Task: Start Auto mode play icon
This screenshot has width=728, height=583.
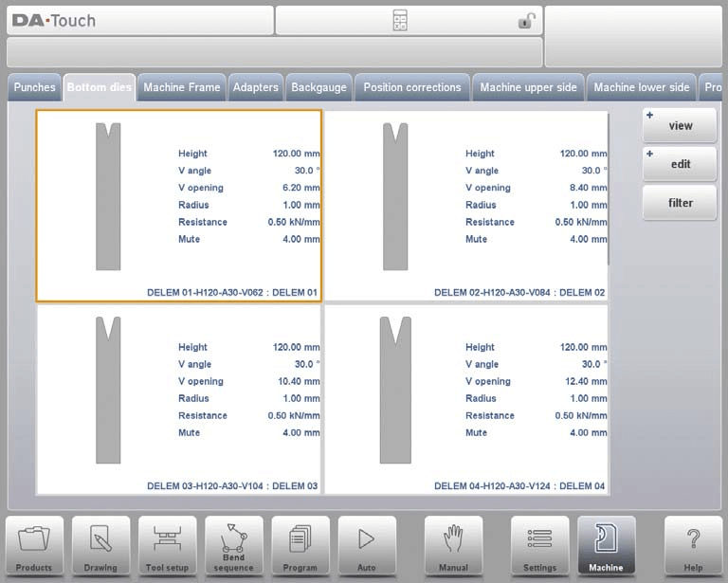Action: click(367, 546)
